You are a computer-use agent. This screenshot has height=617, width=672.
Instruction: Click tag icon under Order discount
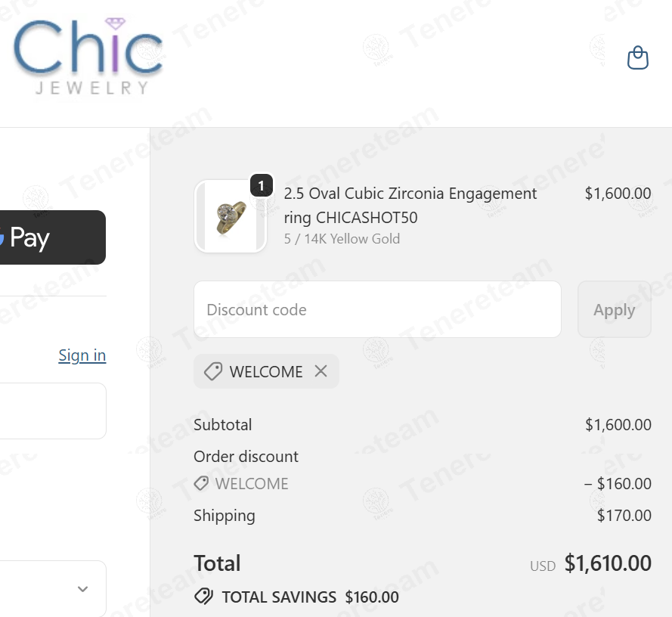(x=201, y=483)
